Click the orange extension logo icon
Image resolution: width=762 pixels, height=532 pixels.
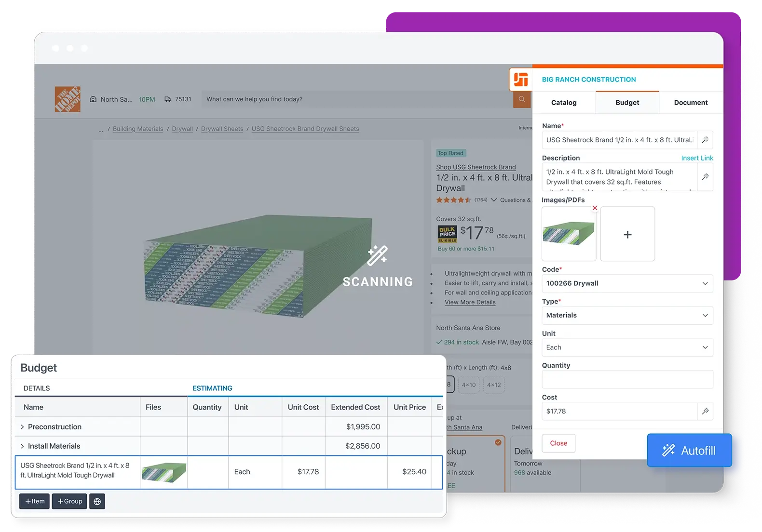(521, 80)
